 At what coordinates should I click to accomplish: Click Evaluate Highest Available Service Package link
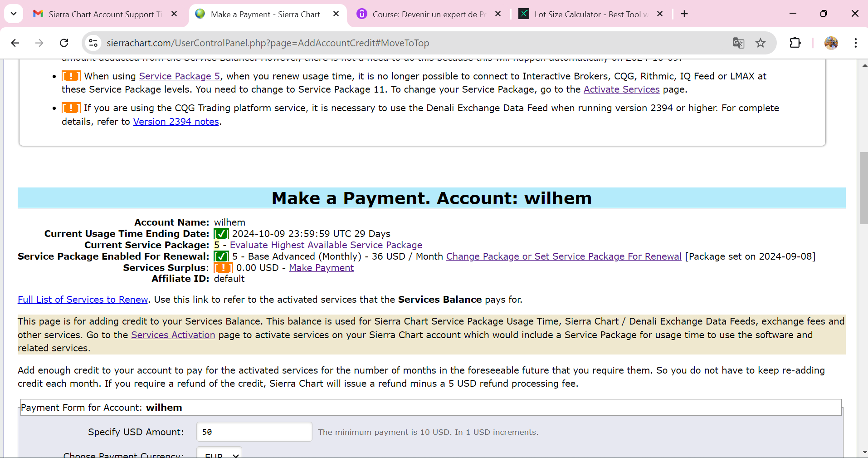pyautogui.click(x=326, y=245)
